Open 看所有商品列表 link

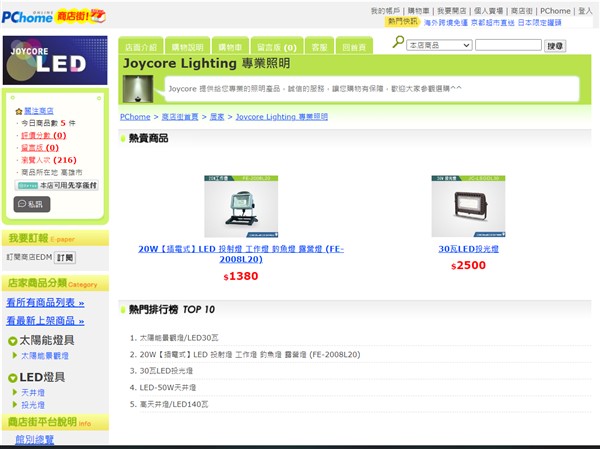tap(45, 302)
